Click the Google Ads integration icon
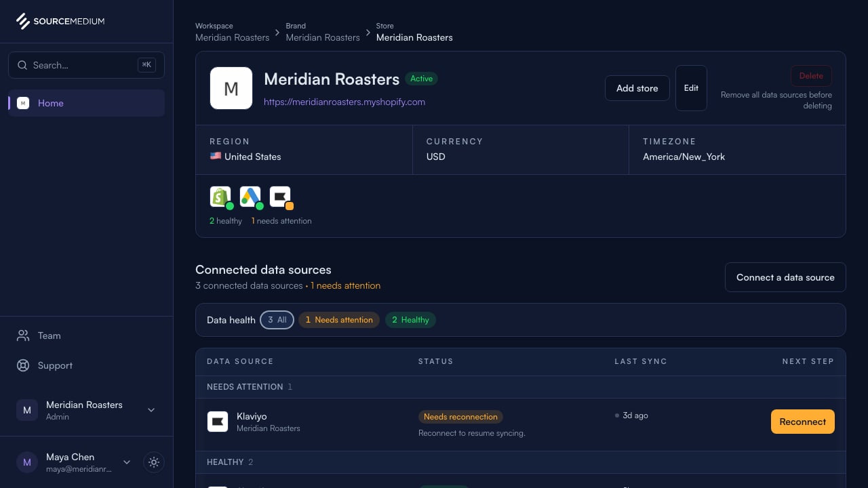This screenshot has width=868, height=488. pyautogui.click(x=250, y=197)
